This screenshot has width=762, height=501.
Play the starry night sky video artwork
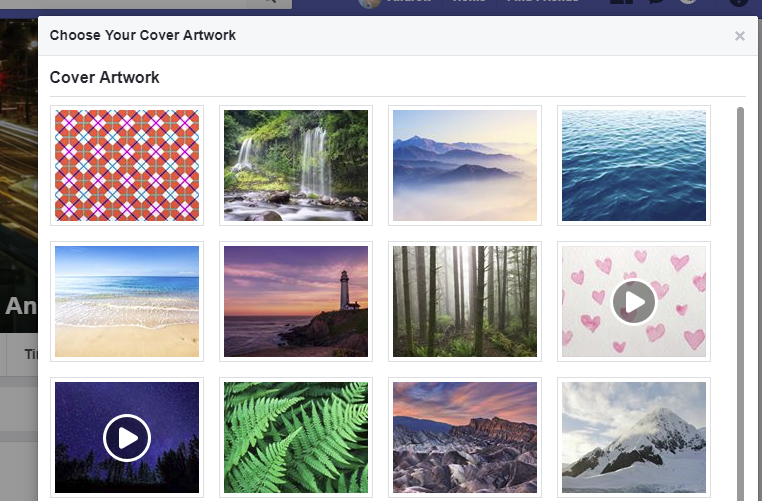point(127,438)
